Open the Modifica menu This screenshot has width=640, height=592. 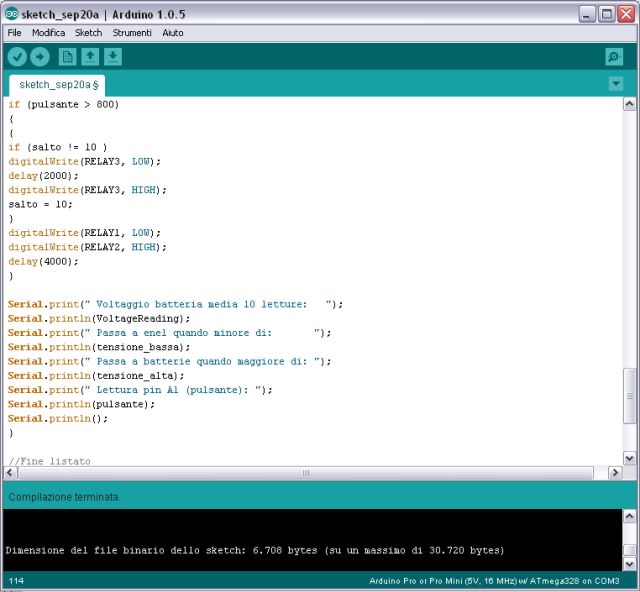point(48,33)
